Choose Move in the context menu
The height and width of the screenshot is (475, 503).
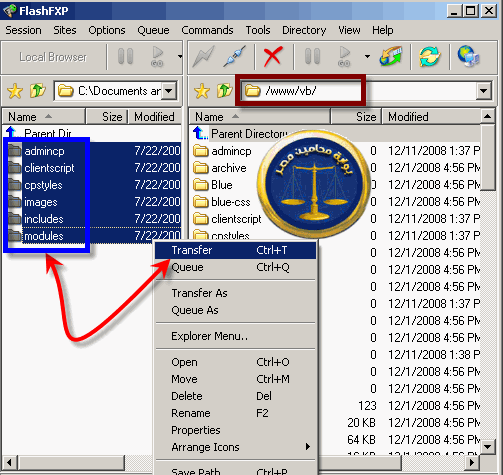(235, 379)
